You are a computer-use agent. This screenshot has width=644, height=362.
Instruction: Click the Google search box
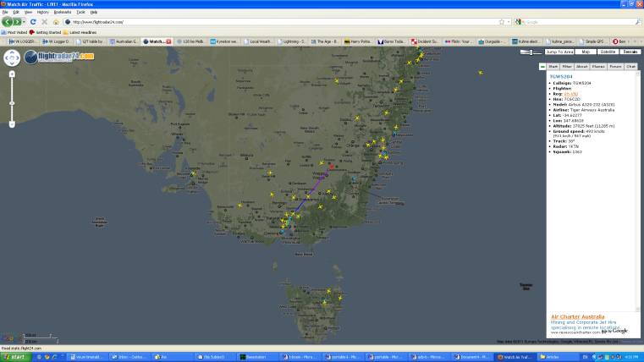[x=579, y=22]
